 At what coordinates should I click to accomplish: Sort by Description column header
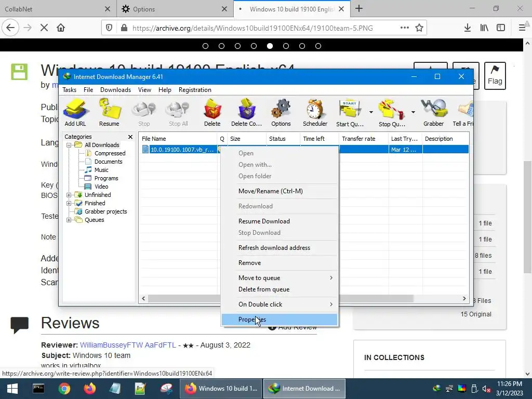445,139
